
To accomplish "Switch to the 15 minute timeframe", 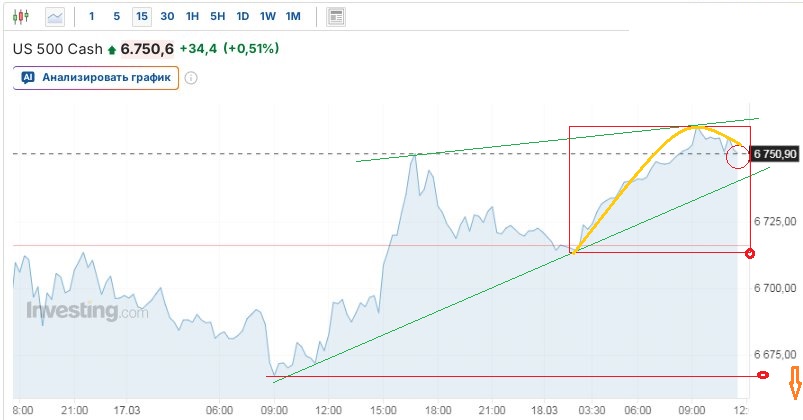I will coord(142,16).
